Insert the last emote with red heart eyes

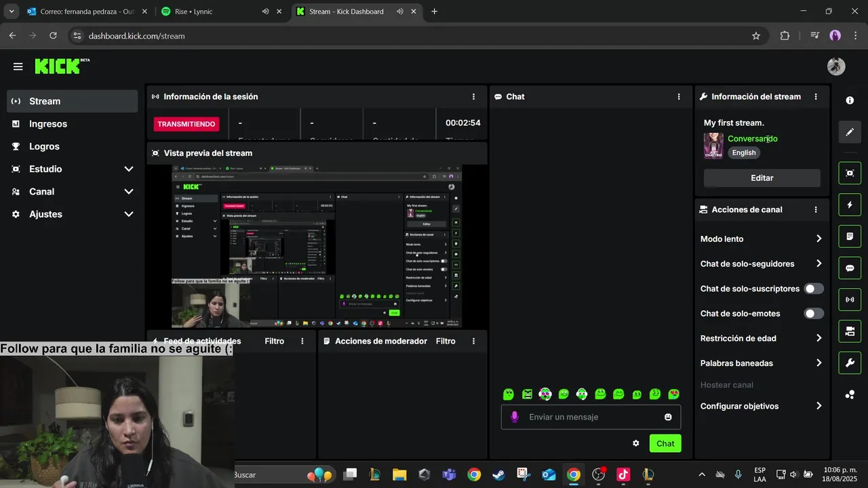coord(673,394)
